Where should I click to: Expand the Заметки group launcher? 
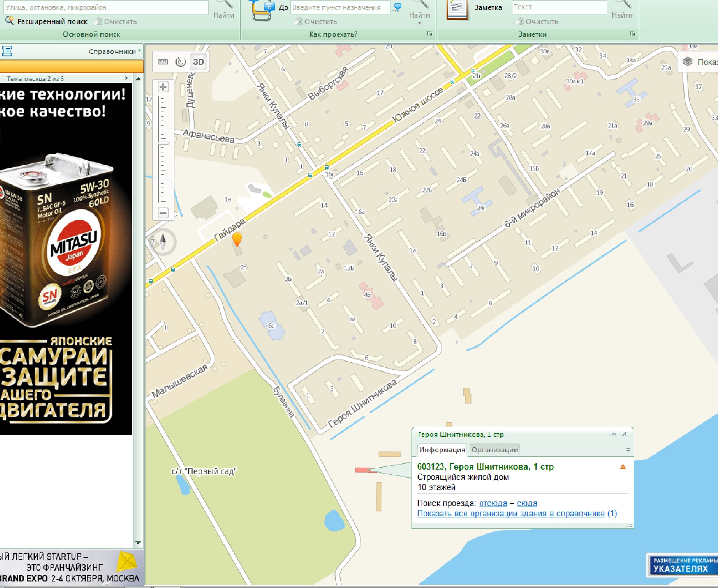[632, 34]
